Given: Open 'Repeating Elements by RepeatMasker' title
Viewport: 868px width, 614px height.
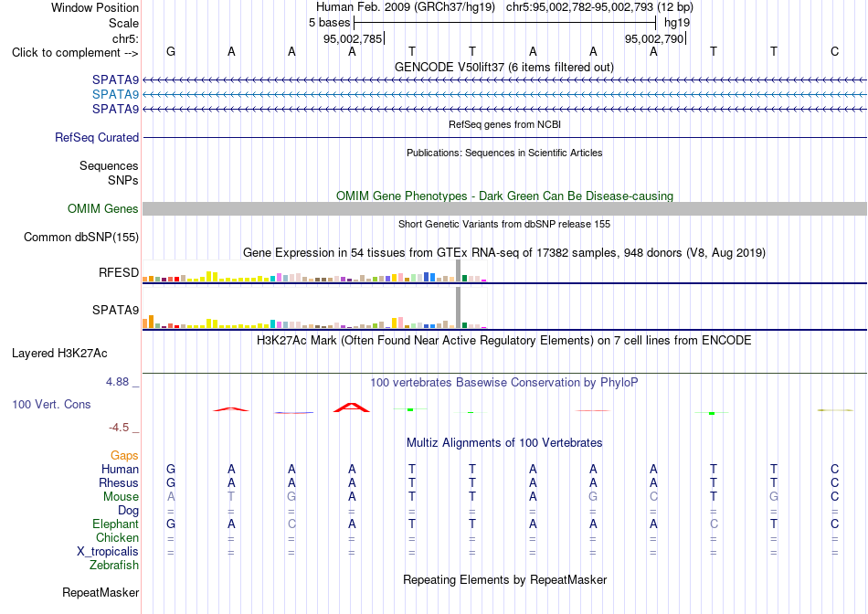Looking at the screenshot, I should click(504, 579).
